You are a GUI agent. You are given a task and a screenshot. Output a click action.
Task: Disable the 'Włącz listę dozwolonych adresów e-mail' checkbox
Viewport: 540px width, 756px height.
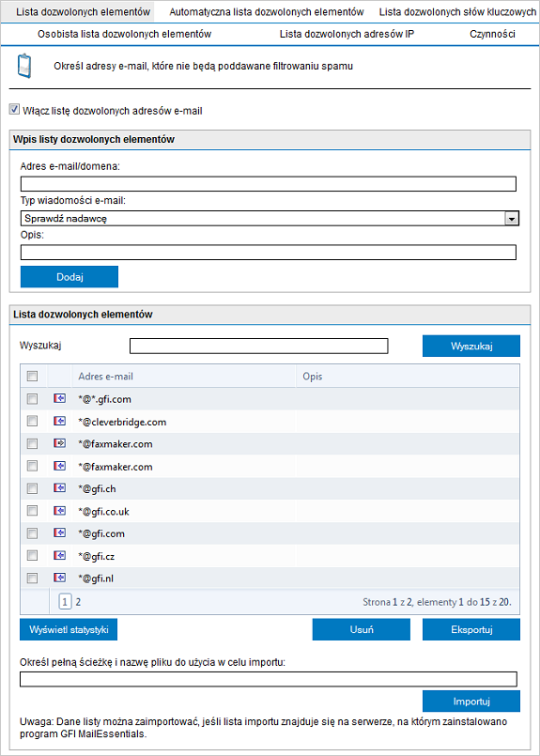(x=14, y=111)
